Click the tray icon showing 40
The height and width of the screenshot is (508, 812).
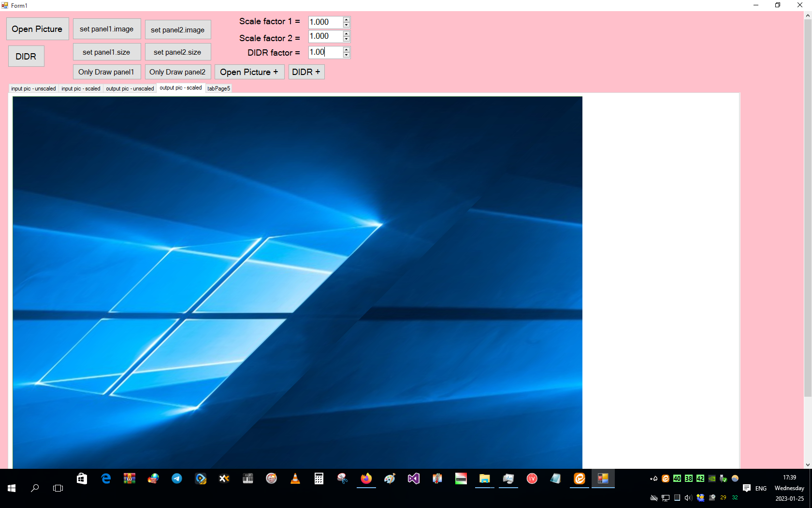(x=677, y=478)
